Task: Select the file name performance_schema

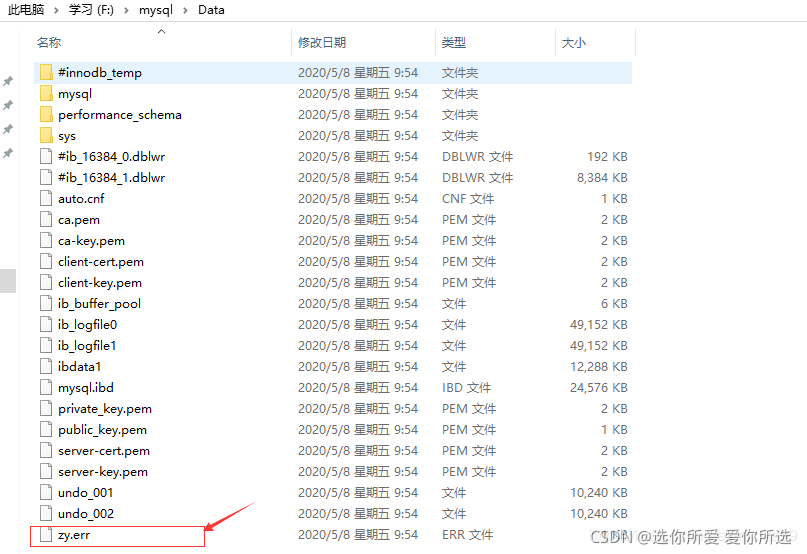Action: [x=120, y=115]
